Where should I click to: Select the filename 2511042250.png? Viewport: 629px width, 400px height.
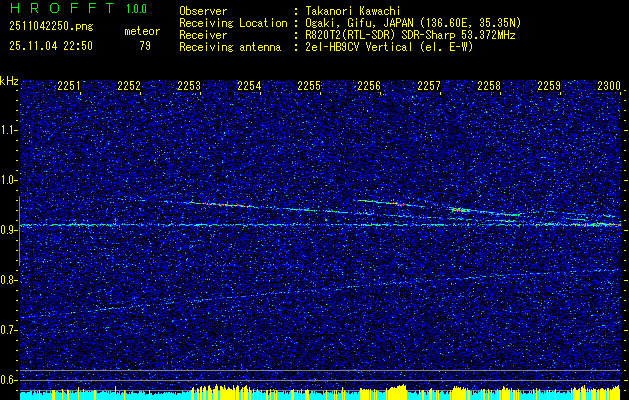(x=51, y=26)
